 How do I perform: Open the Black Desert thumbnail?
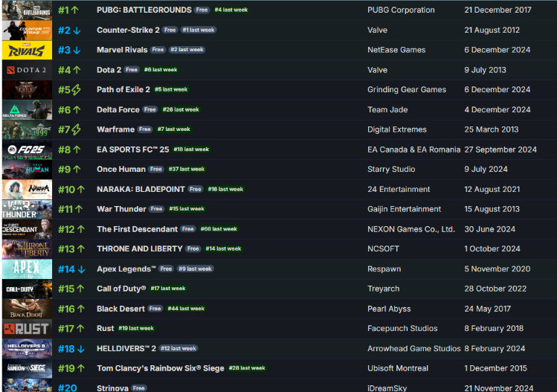coord(27,309)
